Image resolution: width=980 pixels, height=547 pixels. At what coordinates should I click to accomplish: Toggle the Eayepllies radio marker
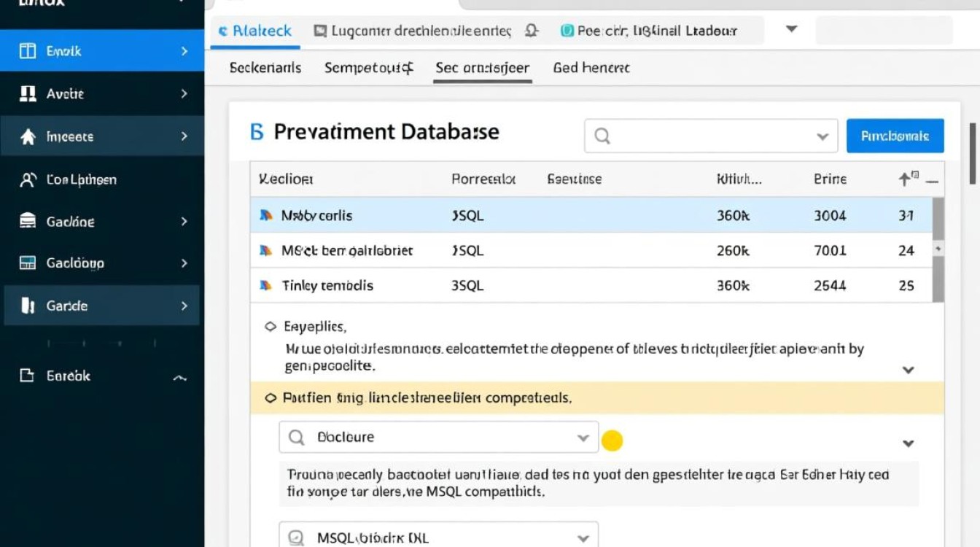coord(271,327)
